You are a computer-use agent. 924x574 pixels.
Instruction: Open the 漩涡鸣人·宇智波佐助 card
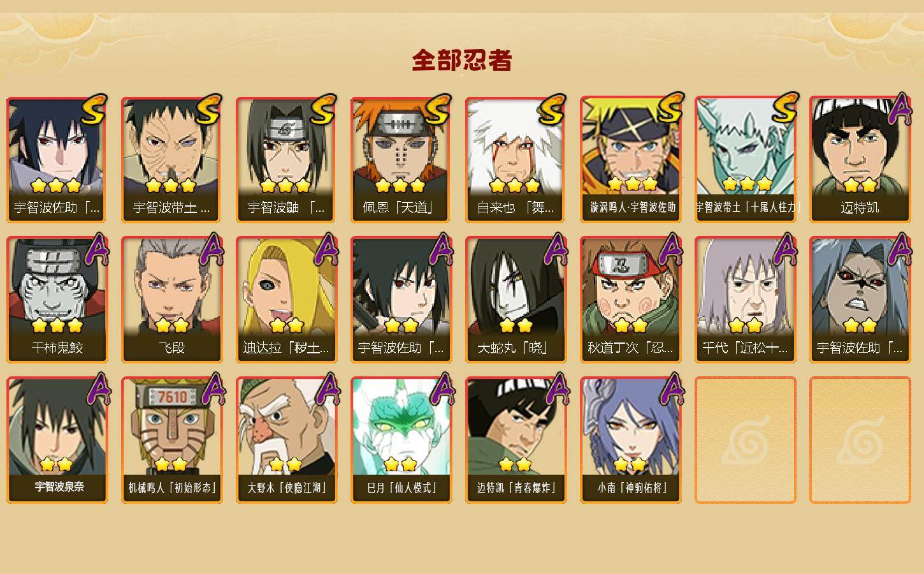[x=630, y=159]
